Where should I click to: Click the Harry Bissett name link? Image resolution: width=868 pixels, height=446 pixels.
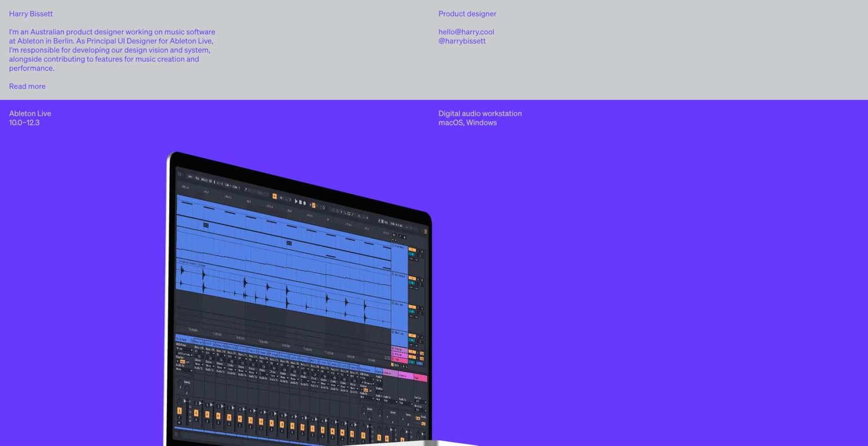tap(31, 14)
